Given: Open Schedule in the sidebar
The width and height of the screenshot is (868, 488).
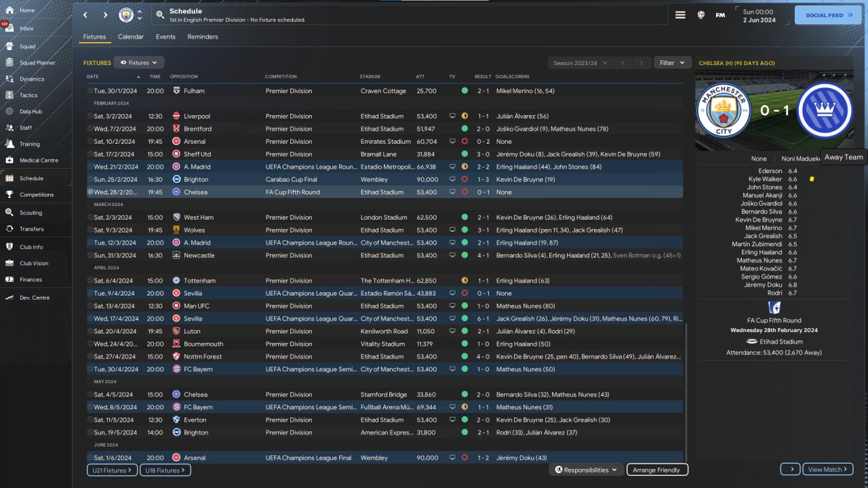Looking at the screenshot, I should [31, 178].
